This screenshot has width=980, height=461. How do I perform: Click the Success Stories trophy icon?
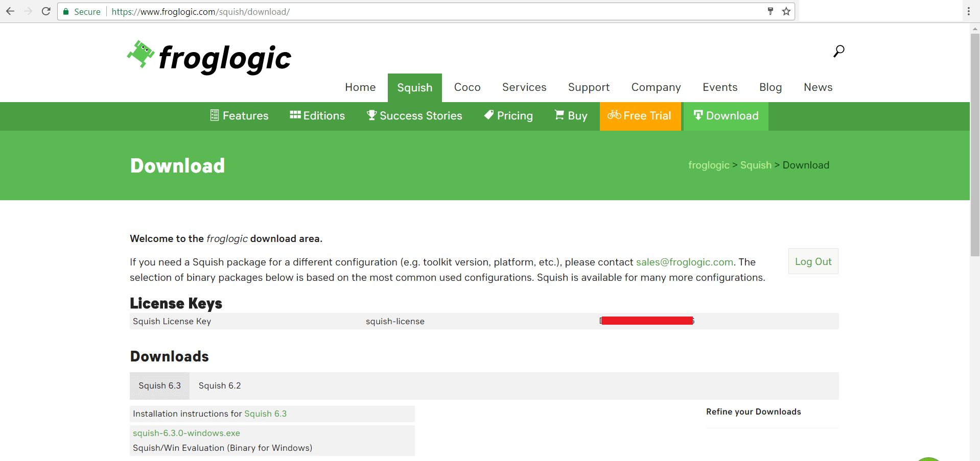click(371, 115)
